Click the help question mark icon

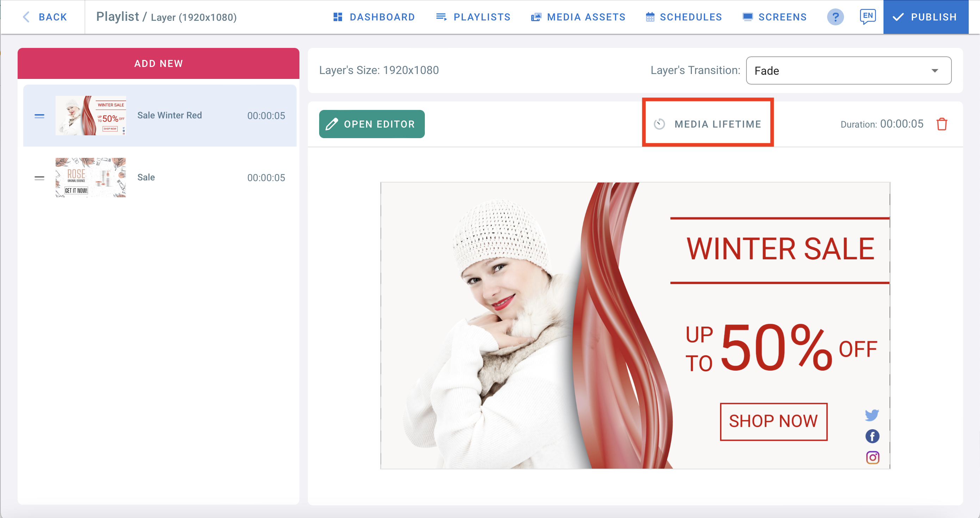835,17
